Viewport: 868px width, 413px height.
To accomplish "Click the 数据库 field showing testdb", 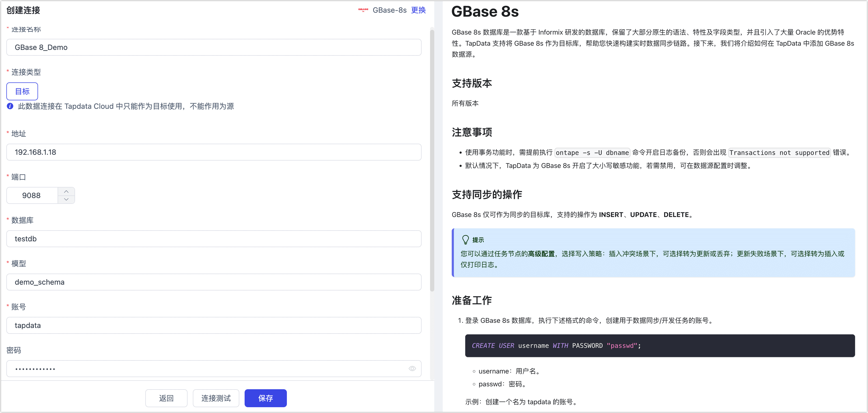I will click(x=214, y=238).
